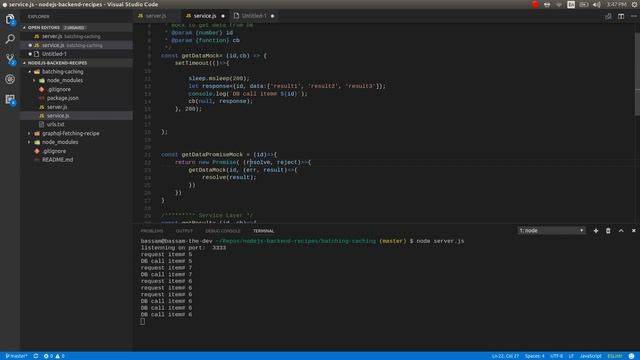Screen dimensions: 640x360
Task: Change end of line sequence LF
Action: tap(571, 356)
